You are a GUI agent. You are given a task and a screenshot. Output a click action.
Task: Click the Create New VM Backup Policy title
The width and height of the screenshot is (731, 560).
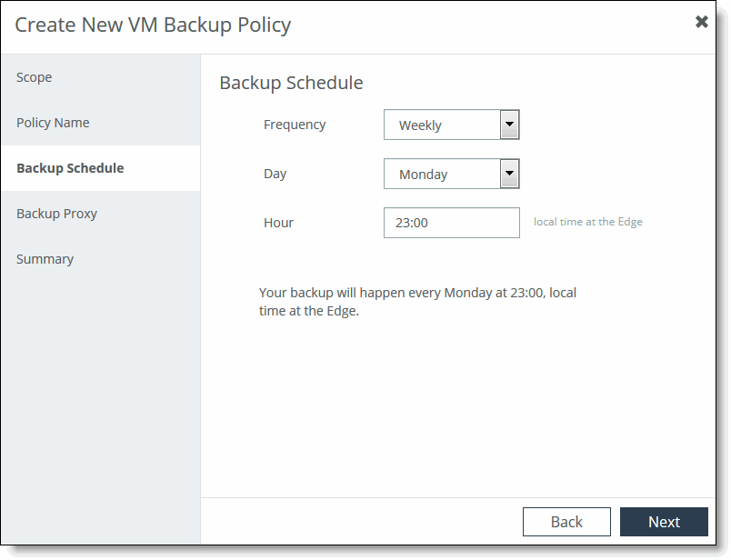tap(153, 25)
